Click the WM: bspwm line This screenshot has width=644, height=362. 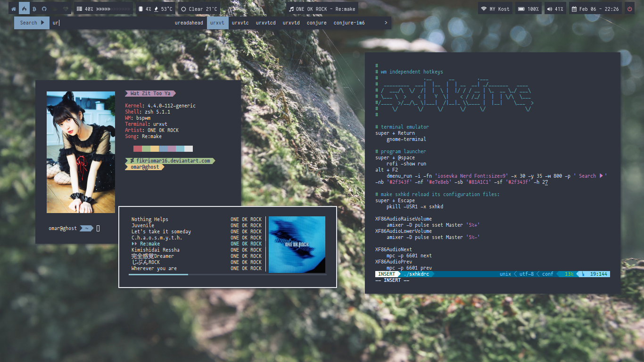coord(138,118)
